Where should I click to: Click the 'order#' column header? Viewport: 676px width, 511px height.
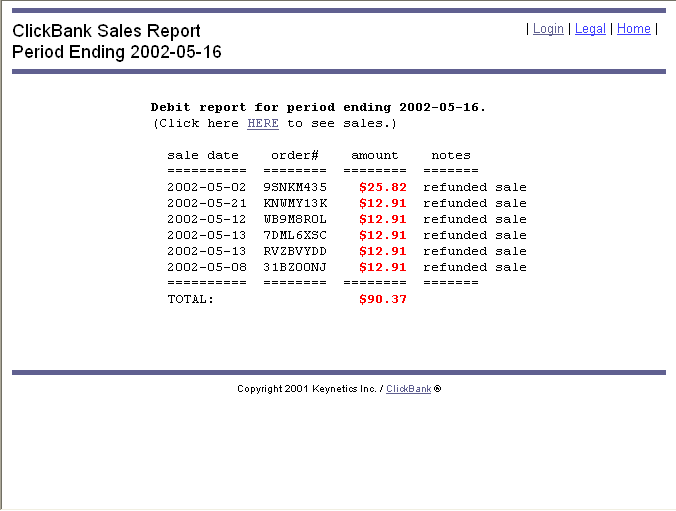[x=295, y=155]
